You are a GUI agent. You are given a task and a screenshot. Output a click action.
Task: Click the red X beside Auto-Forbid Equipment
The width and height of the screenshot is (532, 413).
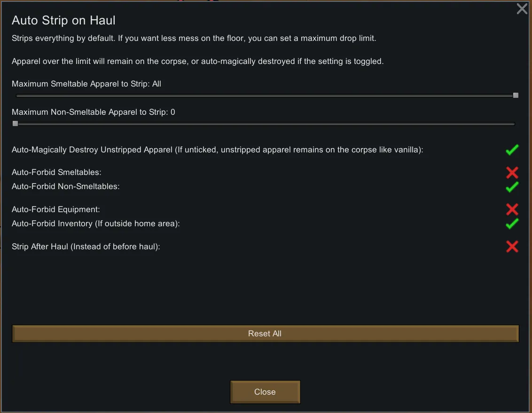pos(512,209)
